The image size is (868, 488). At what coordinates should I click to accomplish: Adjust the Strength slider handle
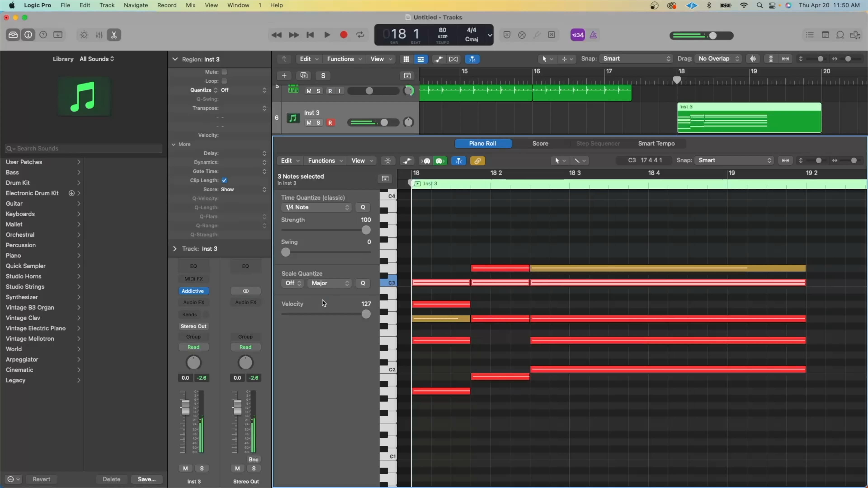[x=366, y=230]
